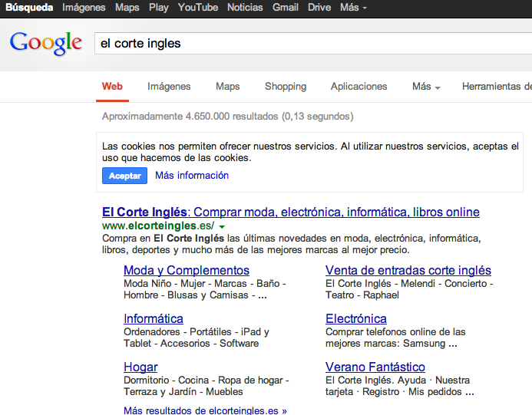The width and height of the screenshot is (532, 415).
Task: Click the Comprar telefonos online description
Action: click(x=395, y=338)
